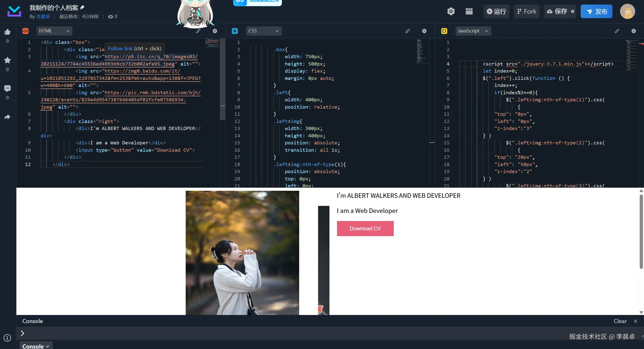Image resolution: width=644 pixels, height=349 pixels.
Task: Share the project via the share arrow icon
Action: 7,116
